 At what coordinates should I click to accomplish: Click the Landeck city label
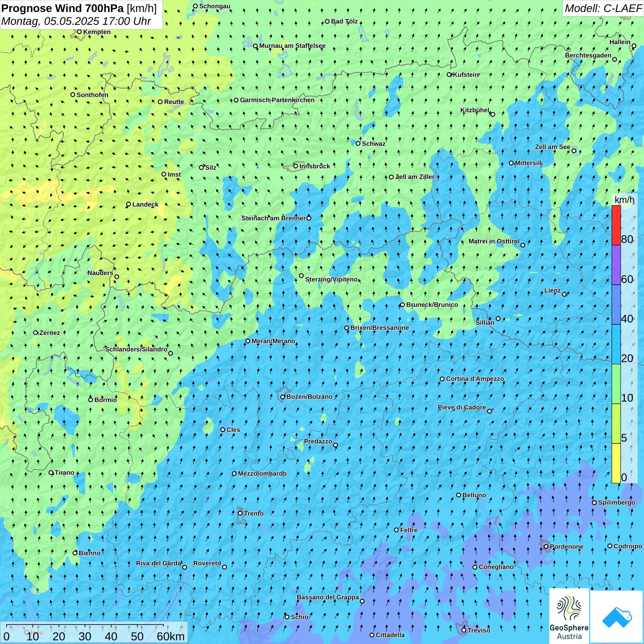(x=145, y=204)
